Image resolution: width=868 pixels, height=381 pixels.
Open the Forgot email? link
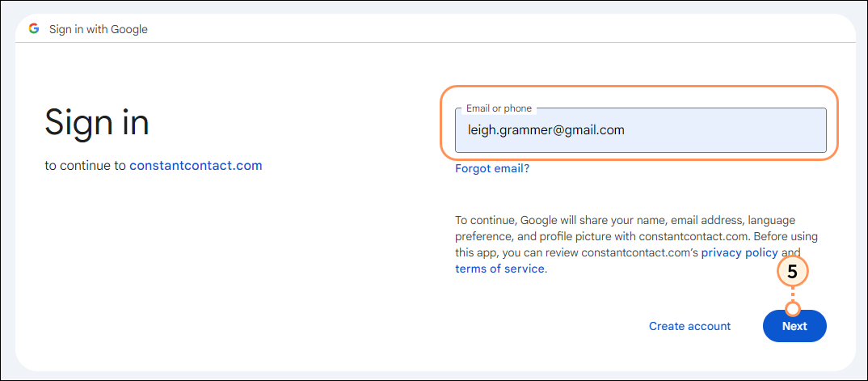point(492,168)
